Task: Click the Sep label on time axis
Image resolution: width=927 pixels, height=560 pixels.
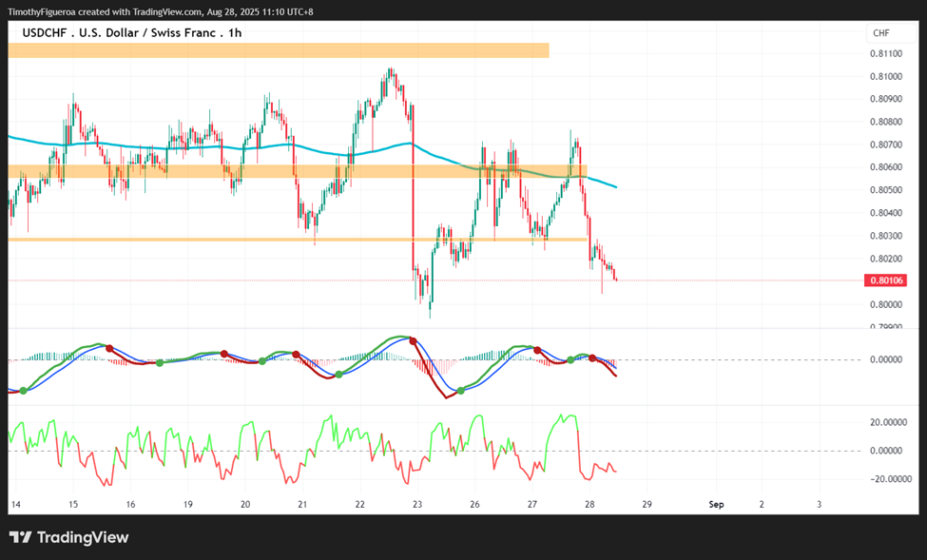Action: 716,505
